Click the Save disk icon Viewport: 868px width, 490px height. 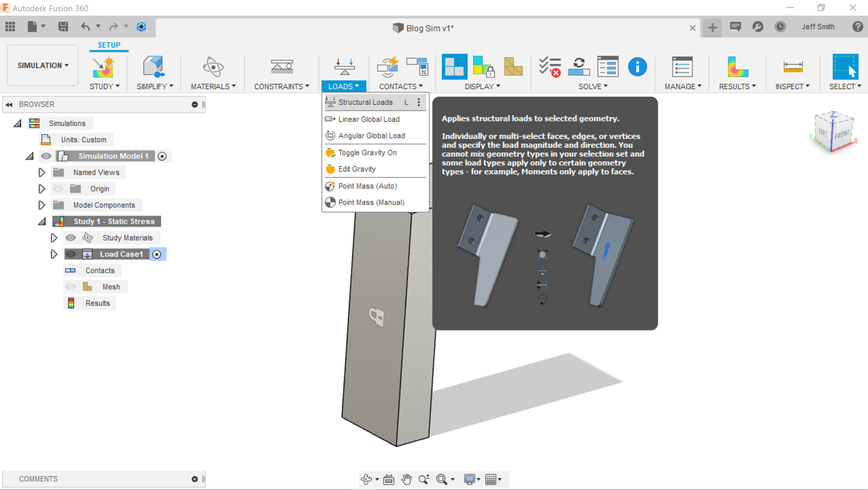click(x=63, y=27)
